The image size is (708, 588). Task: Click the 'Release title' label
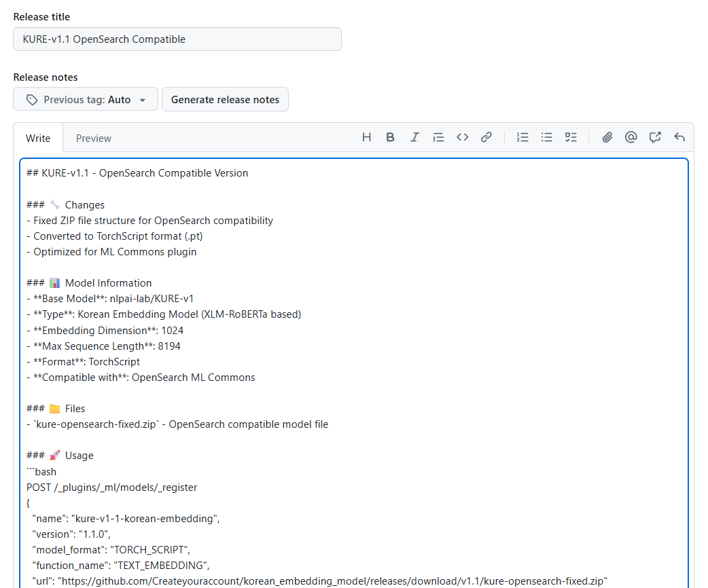click(x=41, y=17)
